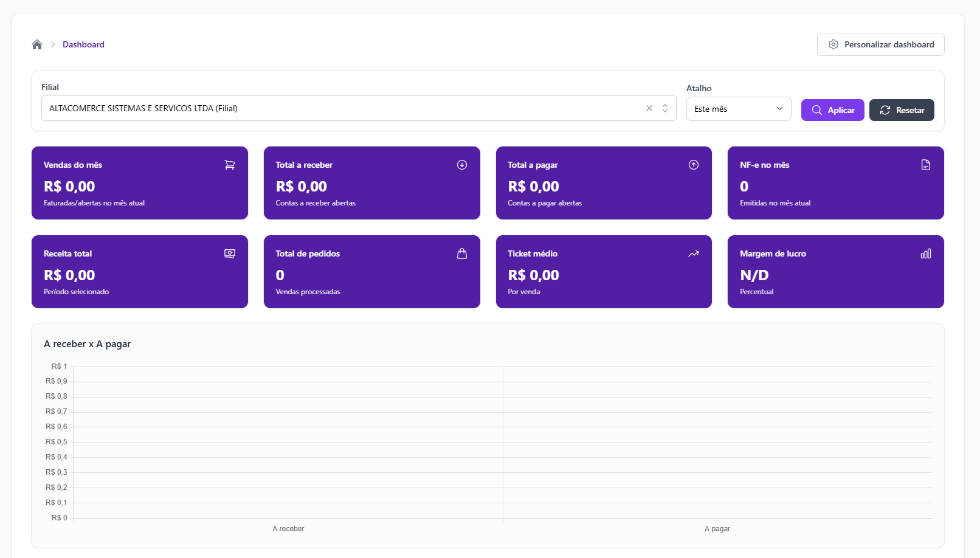Click the banknote icon on Receita total
Screen dimensions: 980x558
[230, 253]
